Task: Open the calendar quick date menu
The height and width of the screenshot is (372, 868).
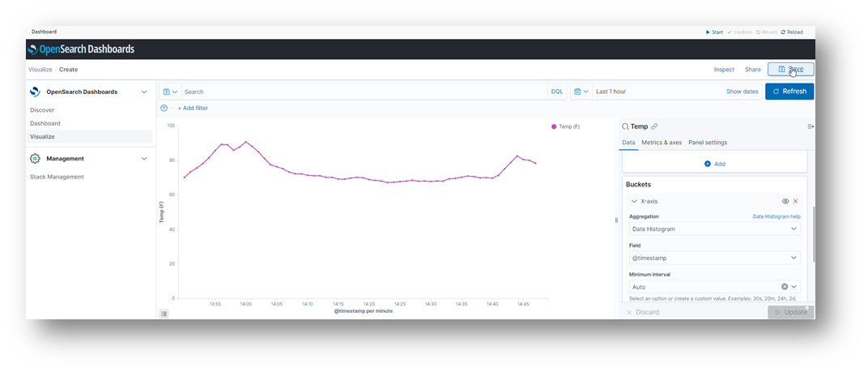Action: pyautogui.click(x=581, y=92)
